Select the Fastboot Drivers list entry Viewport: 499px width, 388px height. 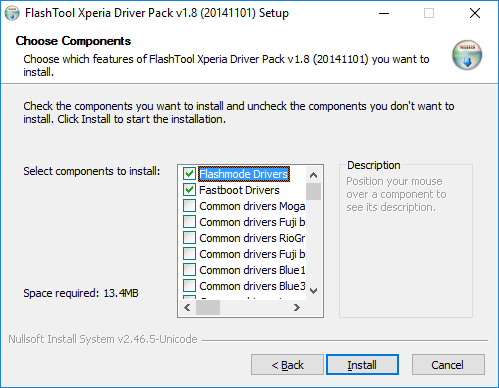[239, 190]
